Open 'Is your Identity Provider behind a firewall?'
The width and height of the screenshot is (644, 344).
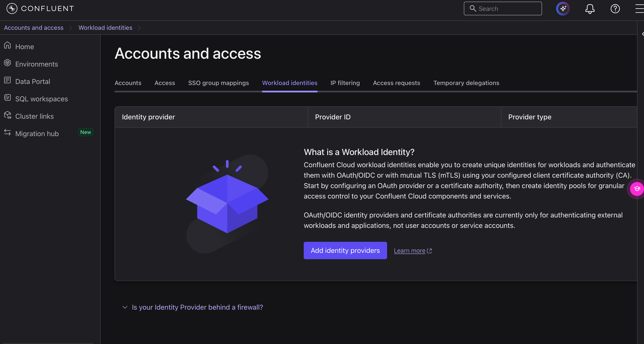tap(197, 307)
